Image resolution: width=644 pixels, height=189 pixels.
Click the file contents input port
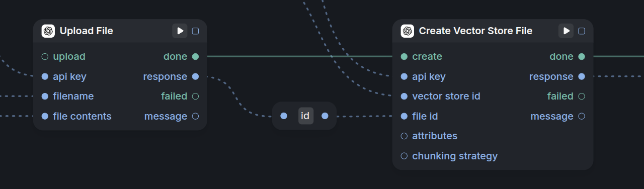pyautogui.click(x=45, y=116)
